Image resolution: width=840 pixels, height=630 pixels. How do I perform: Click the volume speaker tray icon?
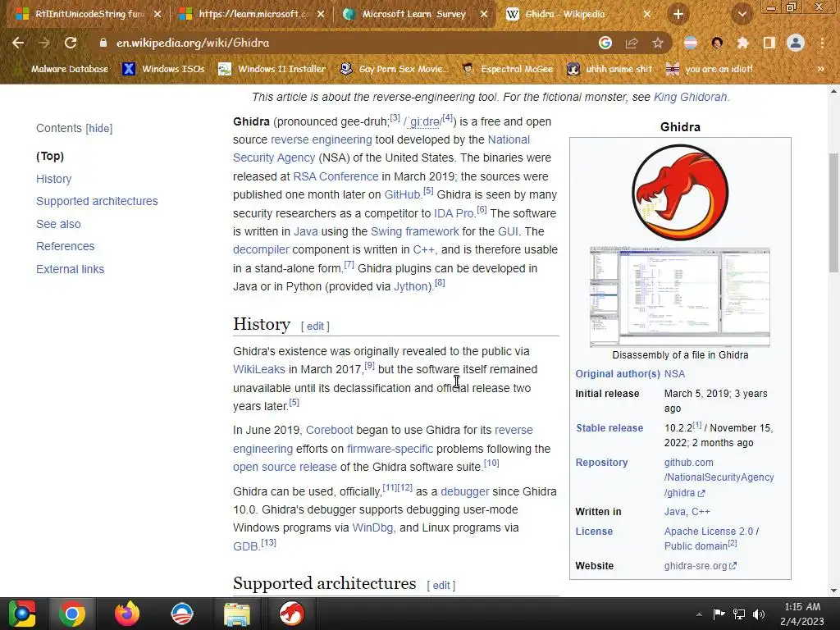(759, 614)
